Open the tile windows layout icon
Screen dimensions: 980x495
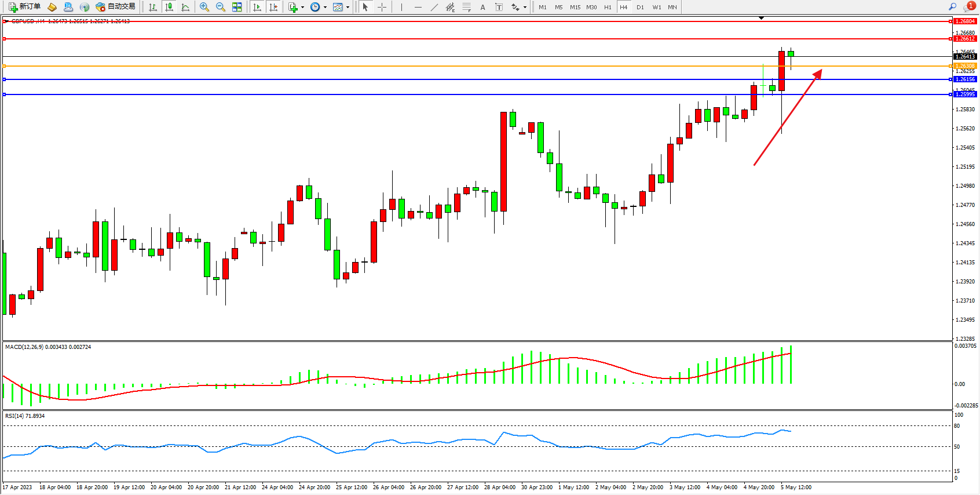(237, 7)
